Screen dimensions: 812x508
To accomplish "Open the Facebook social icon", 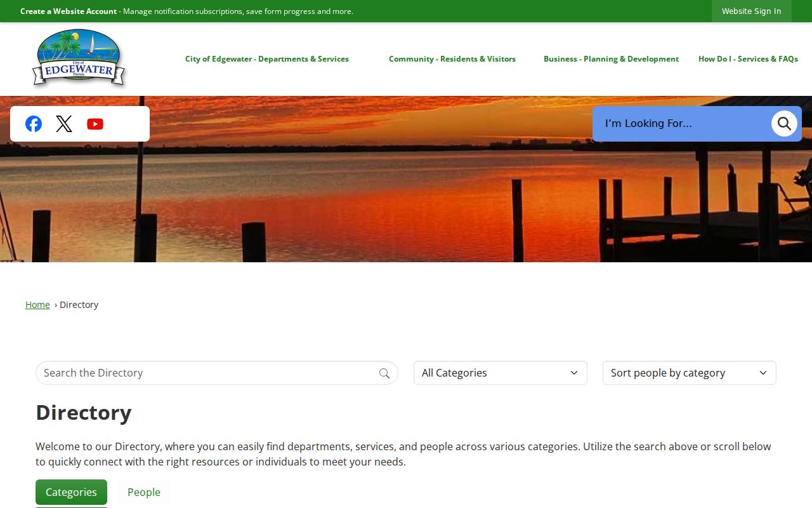I will (x=34, y=124).
